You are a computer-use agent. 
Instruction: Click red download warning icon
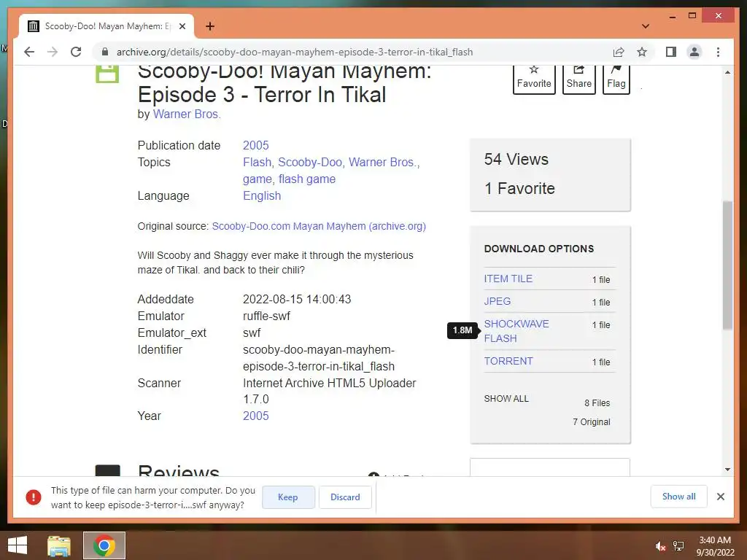pyautogui.click(x=34, y=497)
